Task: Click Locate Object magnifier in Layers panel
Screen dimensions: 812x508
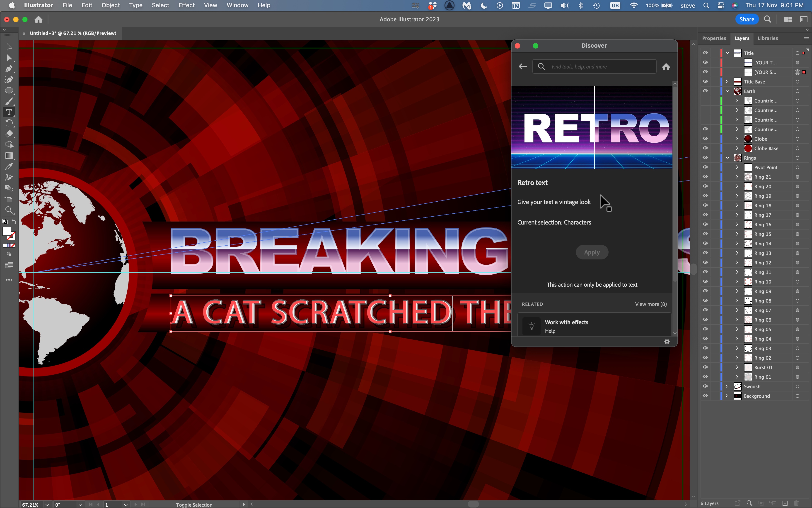Action: [x=749, y=503]
